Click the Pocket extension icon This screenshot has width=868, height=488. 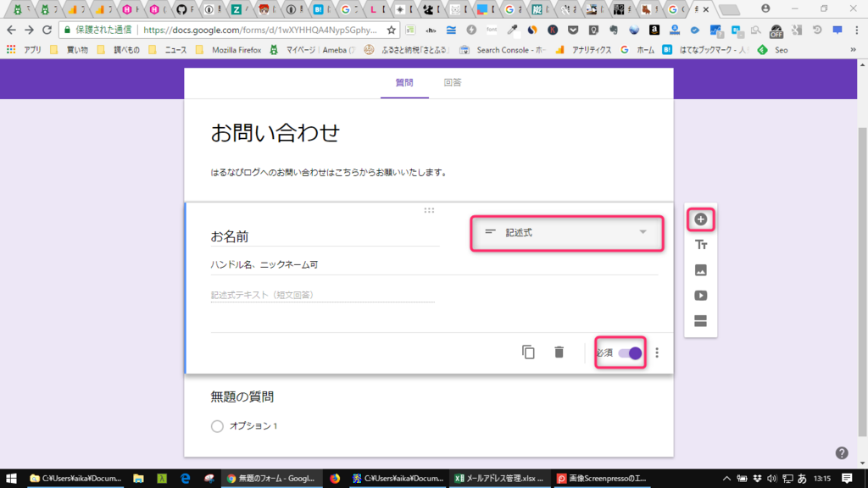[573, 30]
